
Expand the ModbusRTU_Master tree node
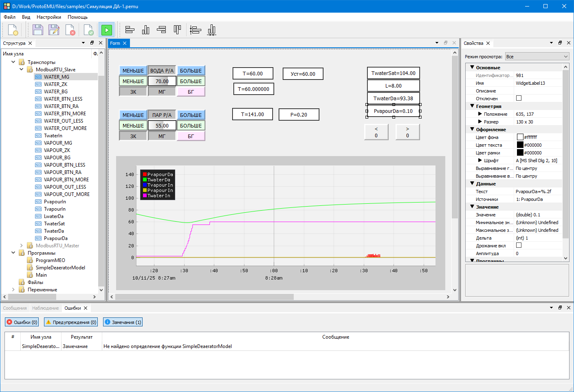[22, 246]
